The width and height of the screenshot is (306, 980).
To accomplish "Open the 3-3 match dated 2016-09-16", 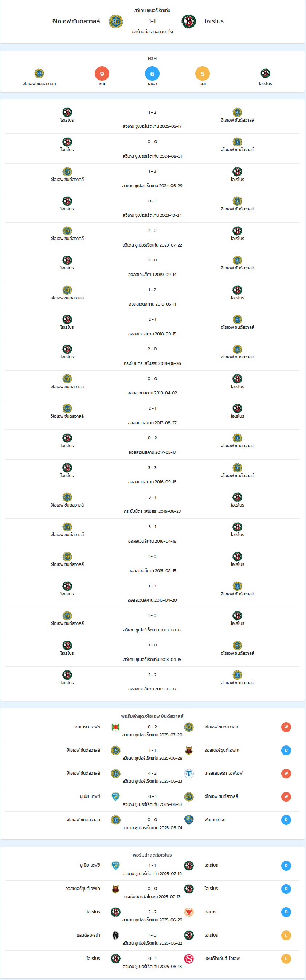I will pos(152,474).
